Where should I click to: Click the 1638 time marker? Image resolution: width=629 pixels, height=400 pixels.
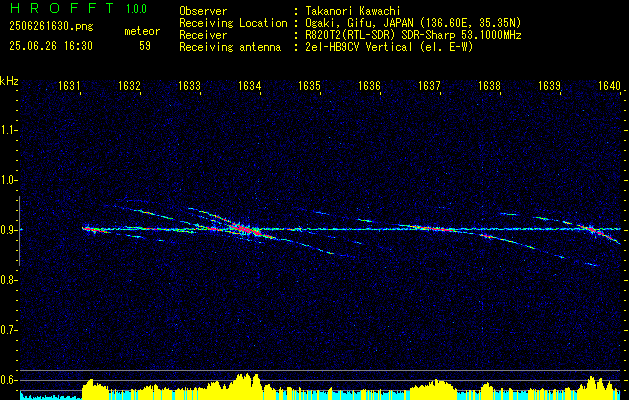(489, 85)
